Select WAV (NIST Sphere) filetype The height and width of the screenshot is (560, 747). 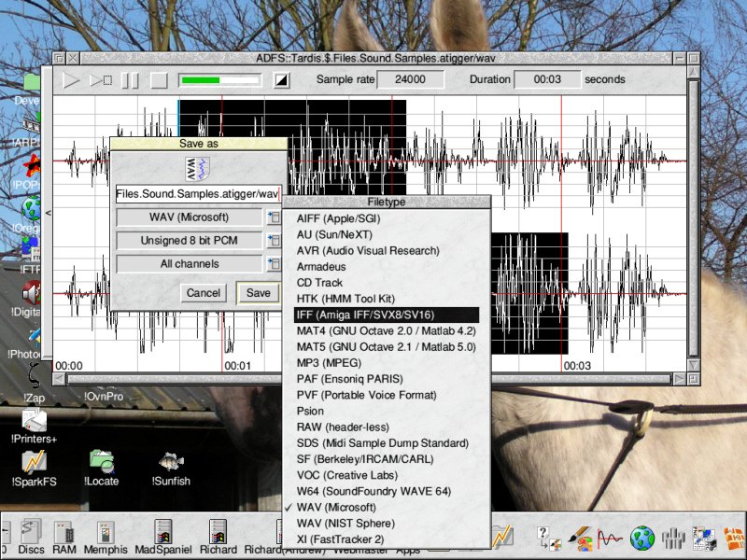[386, 524]
